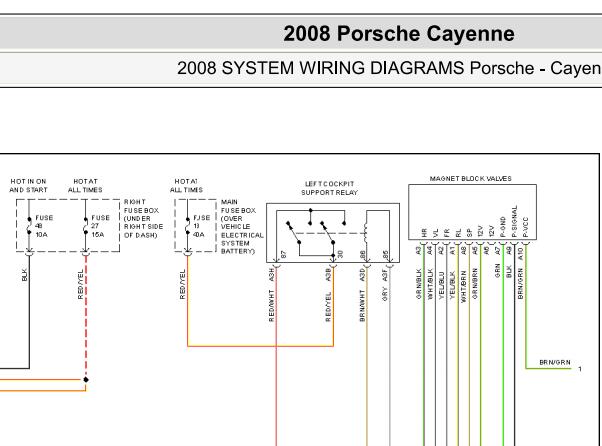Image resolution: width=602 pixels, height=446 pixels.
Task: Select the 'RIGHT FUSE BOX' description text
Action: coord(143,218)
